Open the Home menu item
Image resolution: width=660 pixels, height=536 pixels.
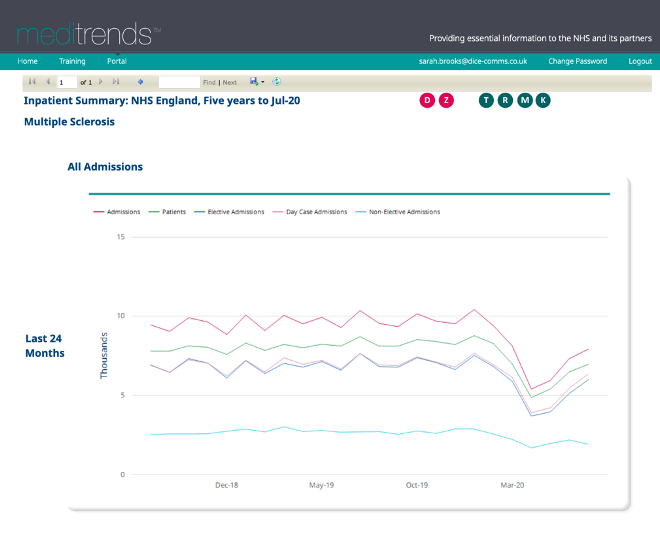(27, 61)
